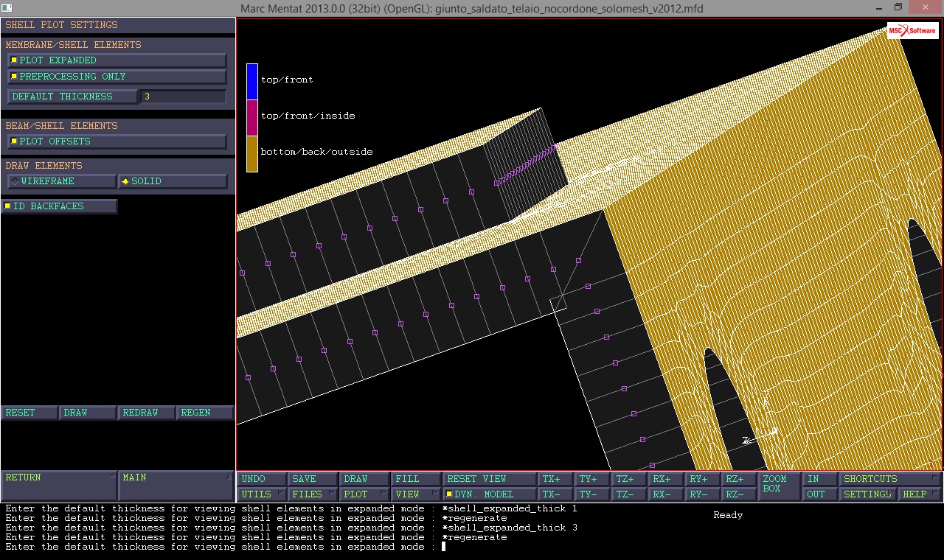
Task: Click the RESET VIEW button
Action: tap(489, 479)
